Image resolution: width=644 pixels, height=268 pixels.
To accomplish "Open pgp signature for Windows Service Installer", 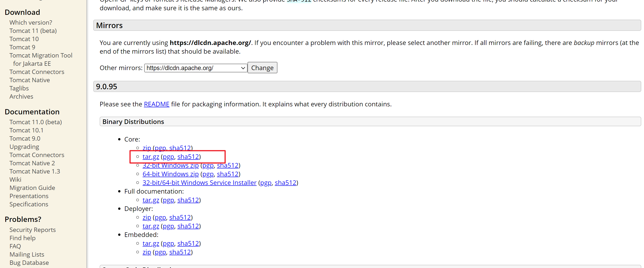I will pyautogui.click(x=266, y=183).
